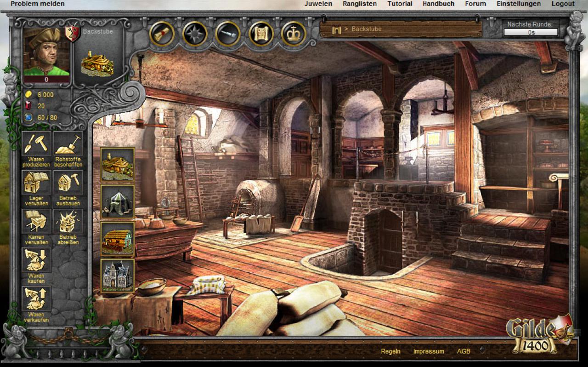Open the crown round icon

[294, 34]
